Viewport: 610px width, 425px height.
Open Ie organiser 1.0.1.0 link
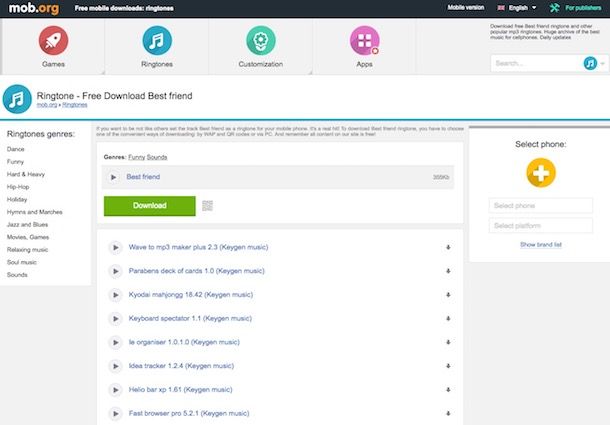click(x=184, y=342)
